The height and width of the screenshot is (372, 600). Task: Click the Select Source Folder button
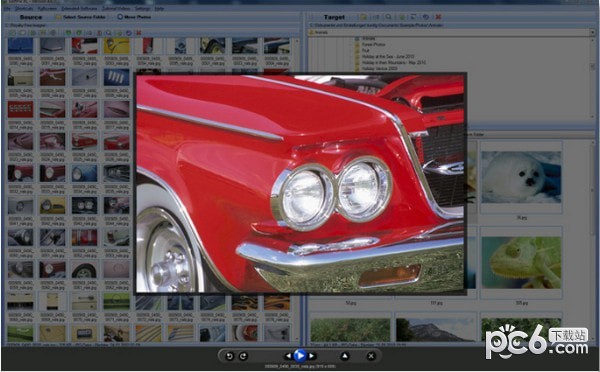[x=80, y=17]
